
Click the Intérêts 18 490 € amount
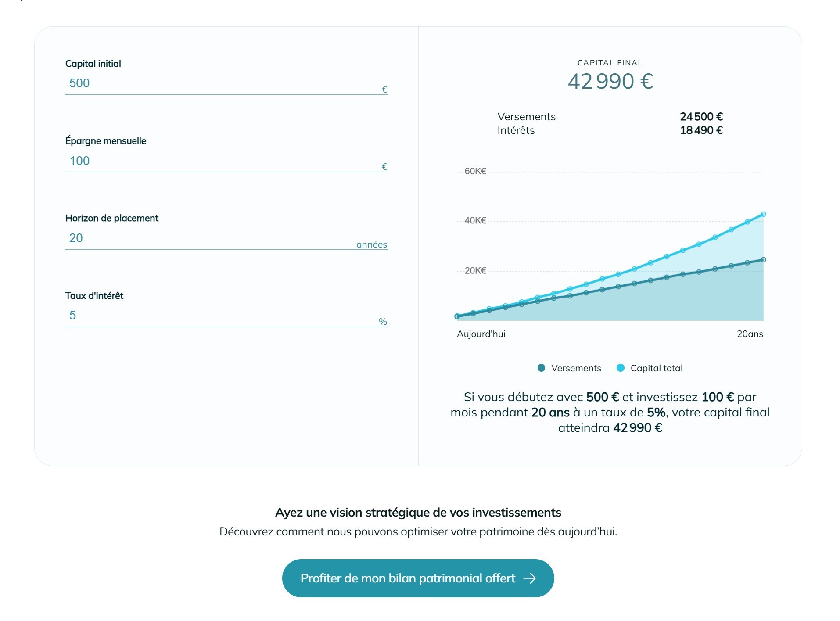pos(702,130)
